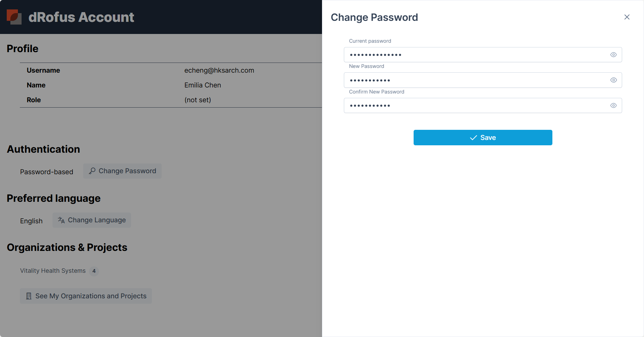This screenshot has height=337, width=644.
Task: Click the checkmark icon on Save
Action: pyautogui.click(x=473, y=138)
